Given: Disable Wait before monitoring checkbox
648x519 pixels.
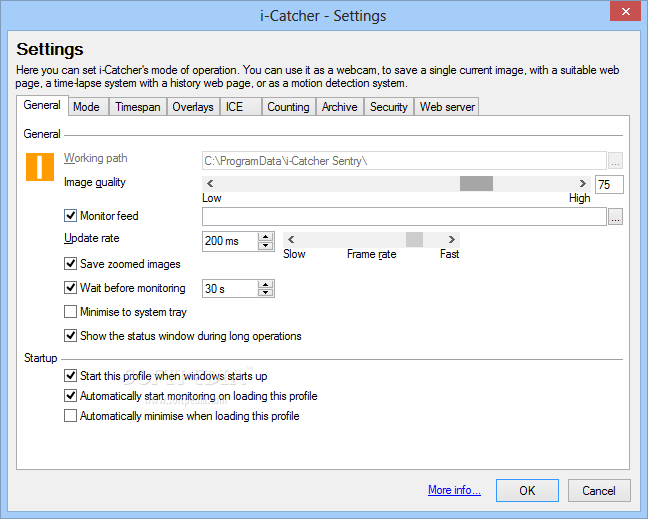Looking at the screenshot, I should [70, 288].
